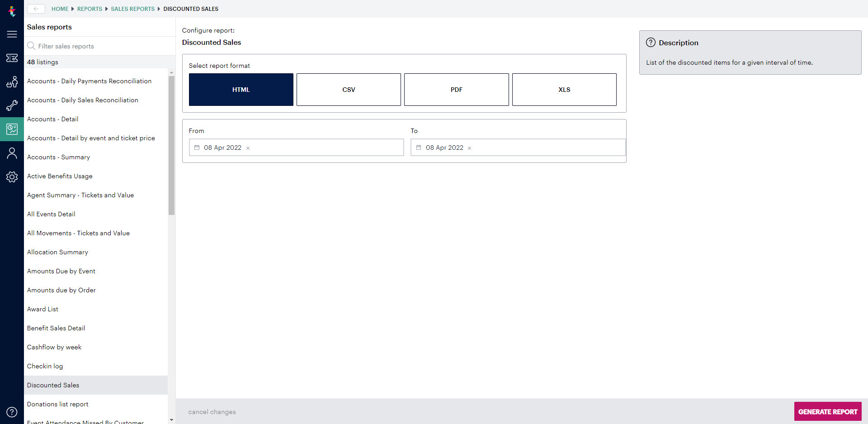Viewport: 868px width, 424px height.
Task: Click the help question mark icon
Action: tap(12, 412)
